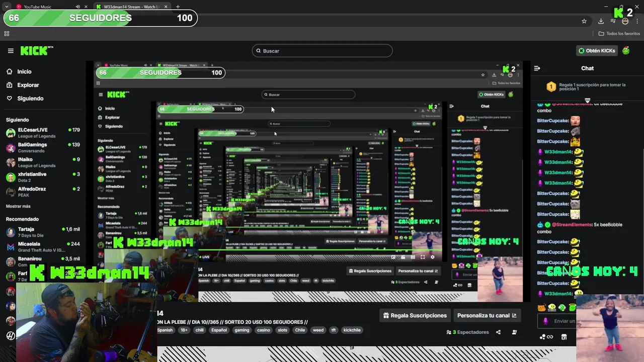This screenshot has height=362, width=644.
Task: Click the Regala Suscripciones button on main page
Action: (415, 316)
